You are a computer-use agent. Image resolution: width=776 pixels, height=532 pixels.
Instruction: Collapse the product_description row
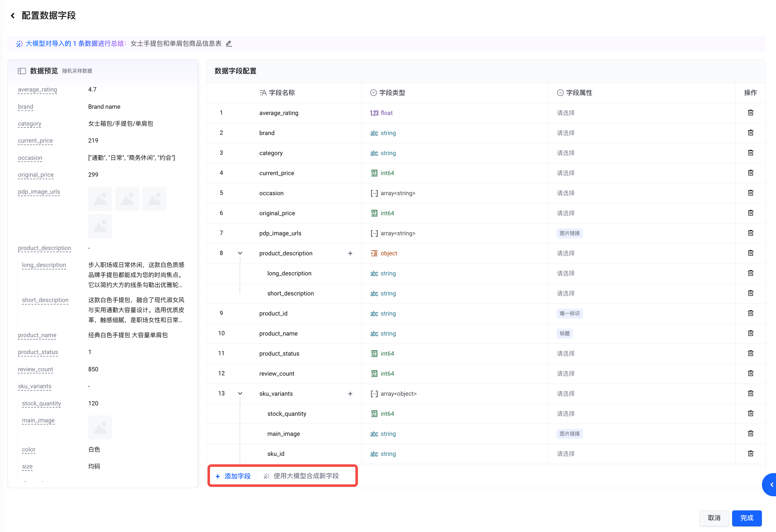click(x=240, y=253)
